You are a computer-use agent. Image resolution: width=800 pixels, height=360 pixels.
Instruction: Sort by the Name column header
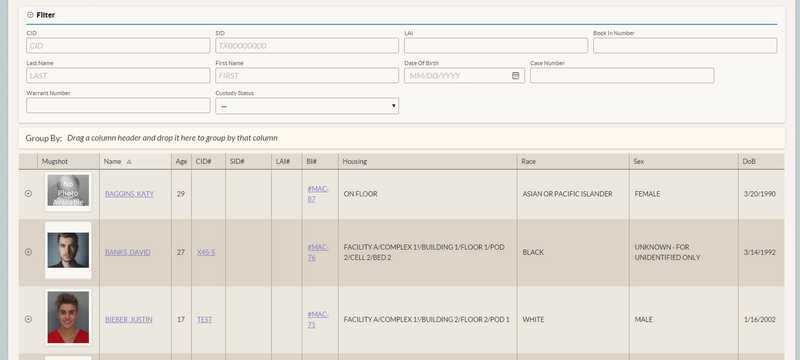pyautogui.click(x=135, y=161)
